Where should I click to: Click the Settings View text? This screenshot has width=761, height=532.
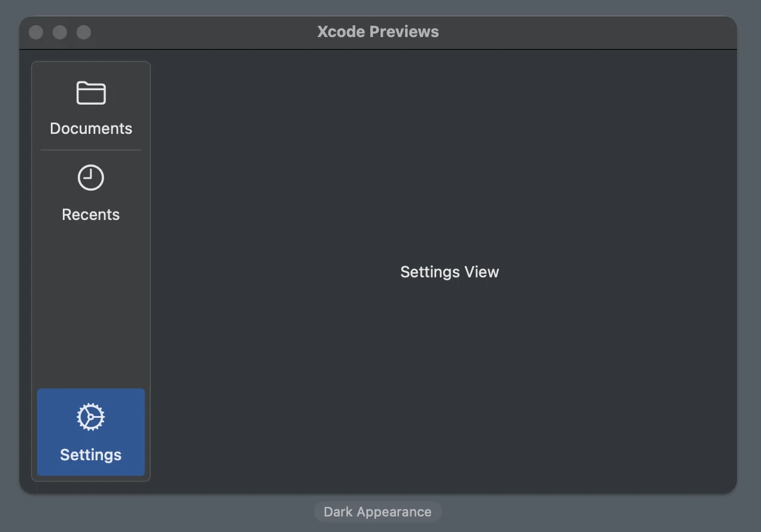pyautogui.click(x=449, y=272)
